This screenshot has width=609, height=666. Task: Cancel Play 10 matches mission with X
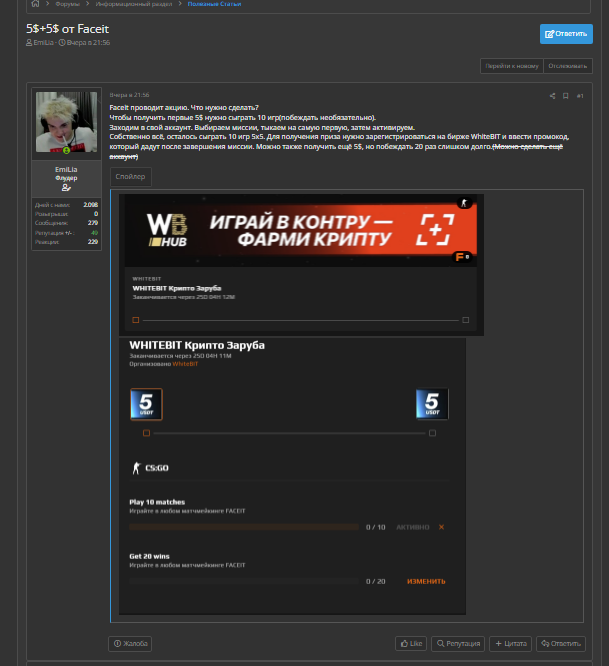[442, 527]
